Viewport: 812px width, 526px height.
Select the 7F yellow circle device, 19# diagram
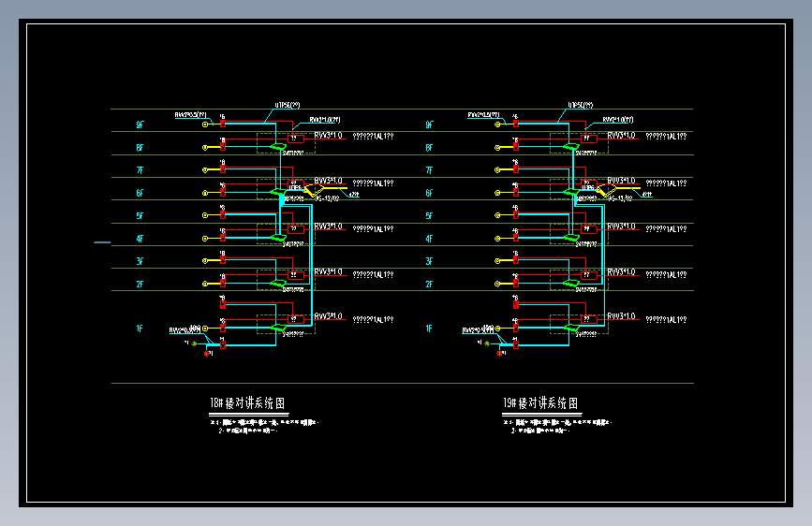(497, 169)
